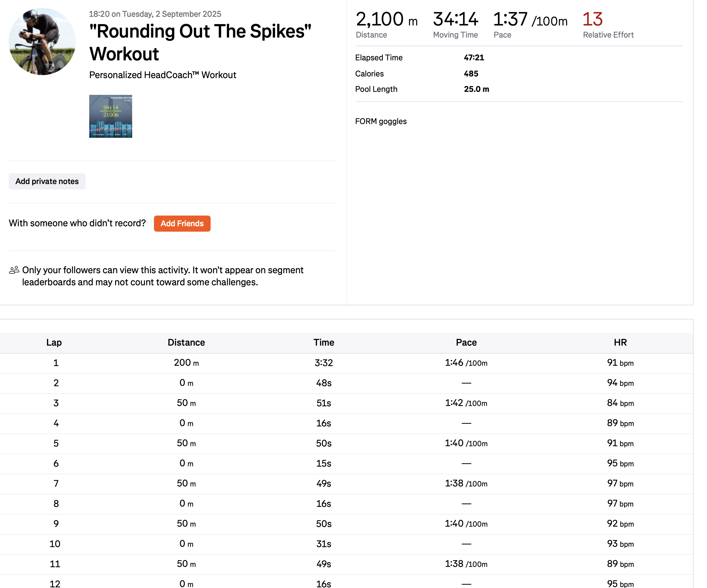Click the HR column header

click(620, 342)
